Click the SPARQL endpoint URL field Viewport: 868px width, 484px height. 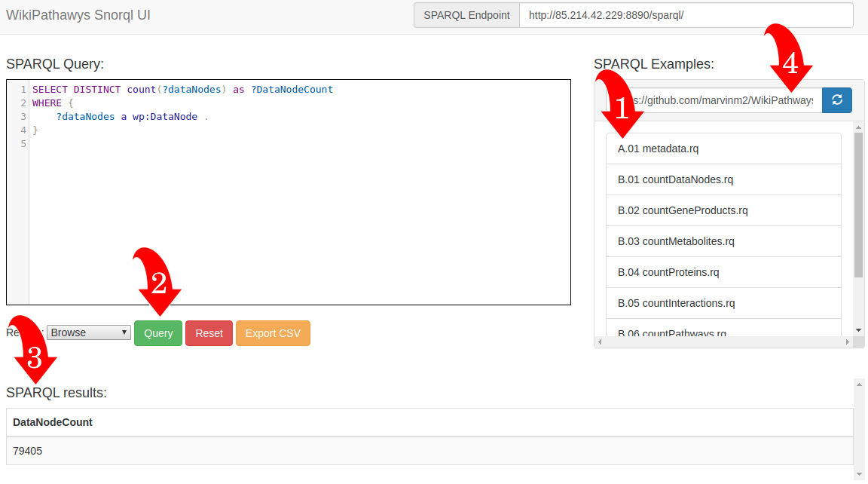pyautogui.click(x=686, y=14)
